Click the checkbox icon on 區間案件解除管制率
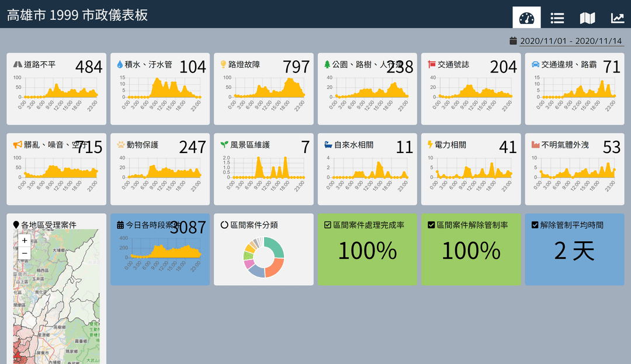The width and height of the screenshot is (631, 364). click(431, 225)
